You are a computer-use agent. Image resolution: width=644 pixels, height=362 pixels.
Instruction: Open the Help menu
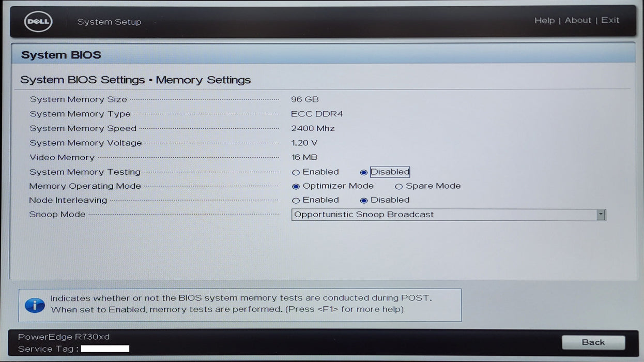tap(544, 20)
